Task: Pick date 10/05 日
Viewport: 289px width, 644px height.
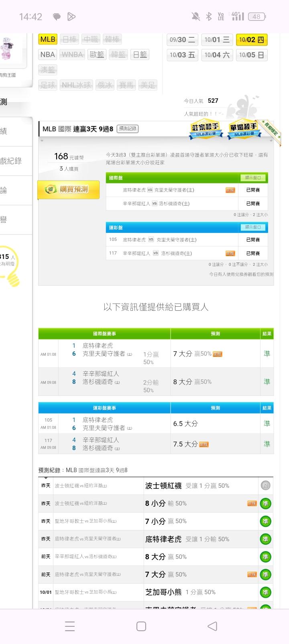Action: [252, 55]
